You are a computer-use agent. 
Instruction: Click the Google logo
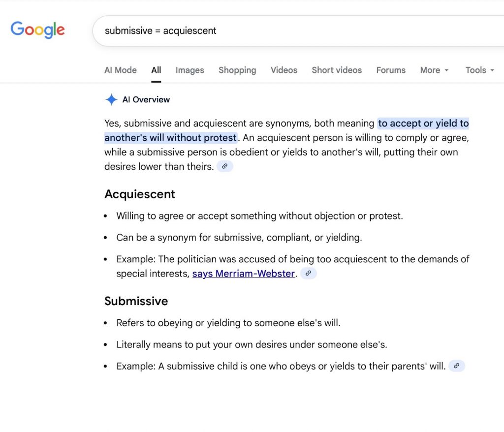(37, 30)
